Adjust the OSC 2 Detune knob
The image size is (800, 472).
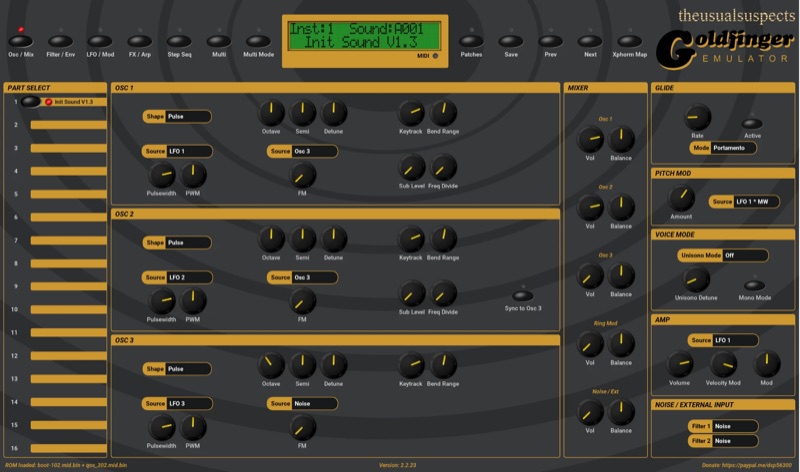pos(334,239)
